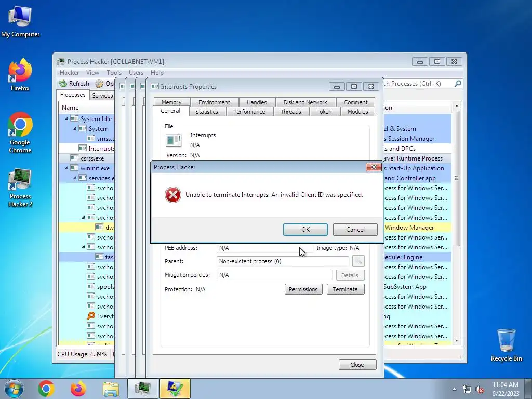Close the Process Hacker error dialog

click(374, 167)
